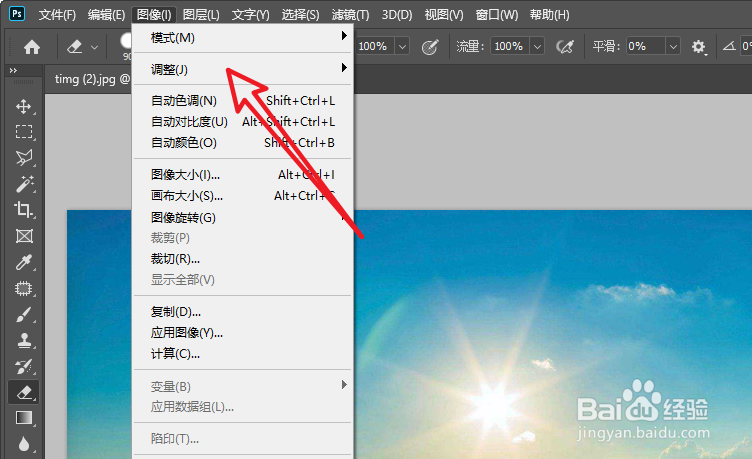
Task: Open the 编辑(E) menu
Action: pos(106,15)
